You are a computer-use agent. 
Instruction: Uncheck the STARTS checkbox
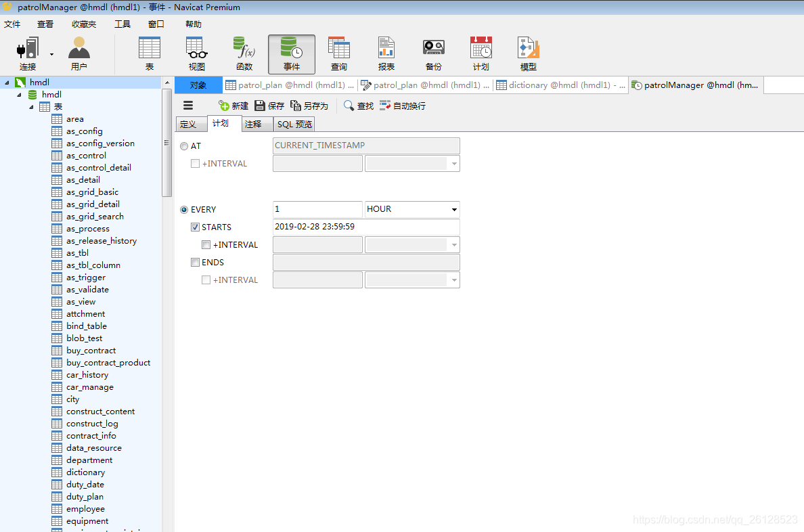[195, 227]
